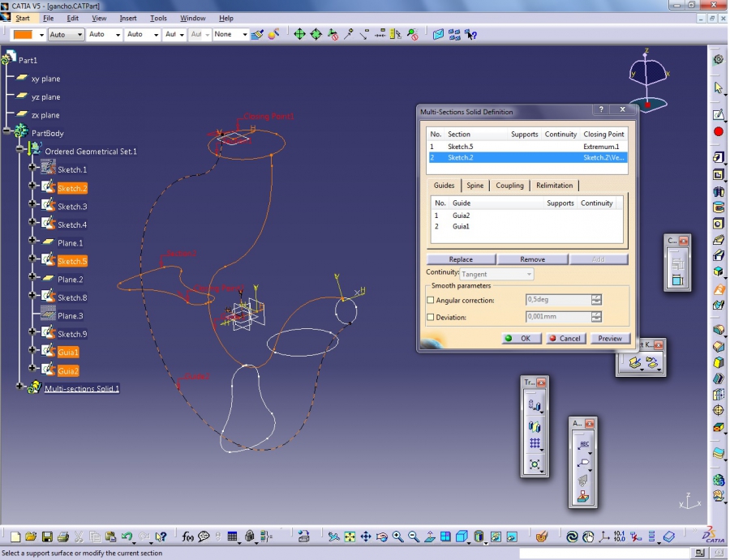
Task: Click the dialog Help question mark button
Action: [601, 109]
